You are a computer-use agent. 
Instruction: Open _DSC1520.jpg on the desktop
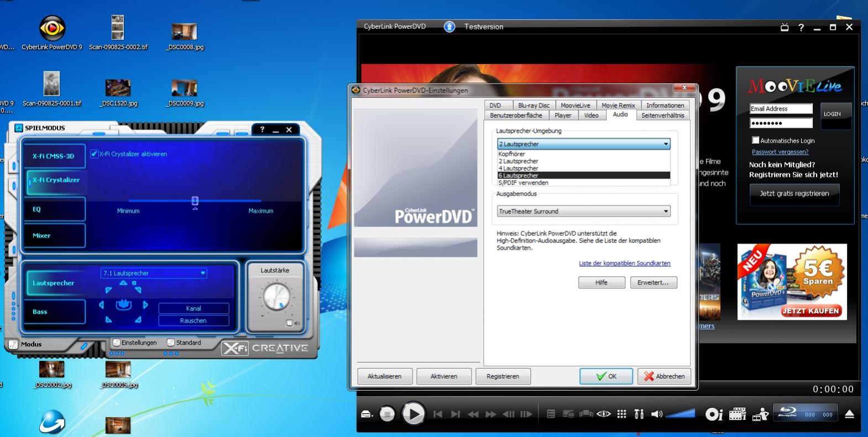(x=118, y=93)
